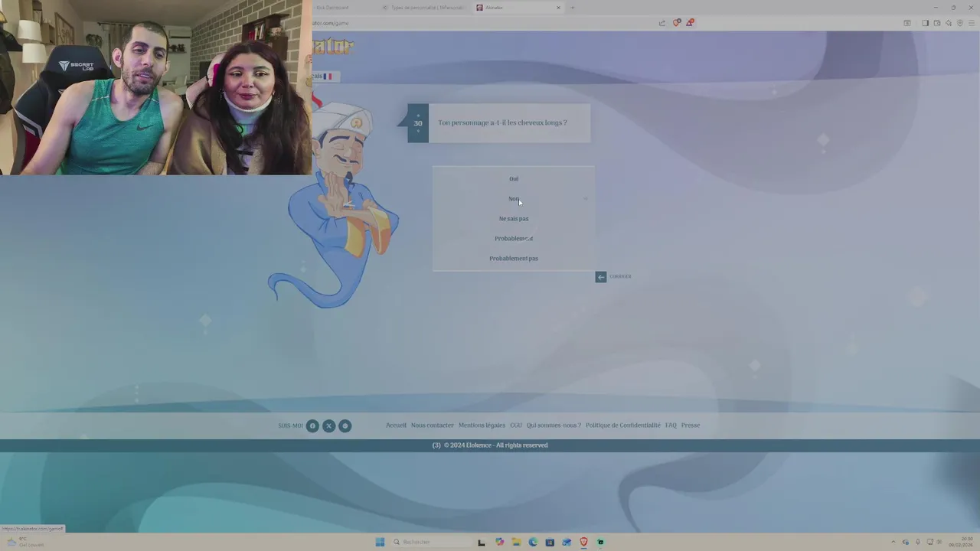Click the Corriger back arrow icon

coord(601,277)
